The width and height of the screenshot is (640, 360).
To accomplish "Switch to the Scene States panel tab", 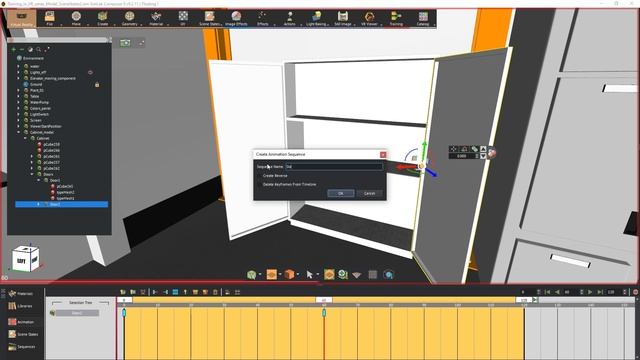I will [23, 334].
